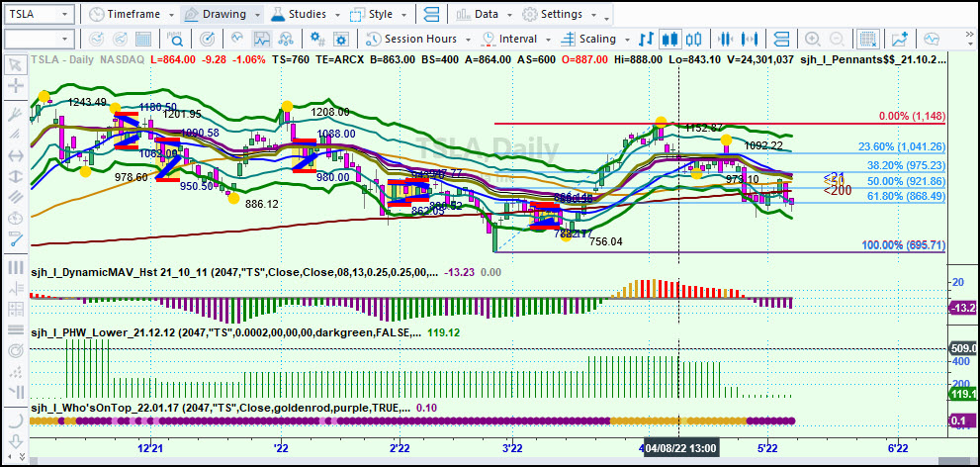This screenshot has height=467, width=980.
Task: Expand the Scaling dropdown arrow
Action: (628, 40)
